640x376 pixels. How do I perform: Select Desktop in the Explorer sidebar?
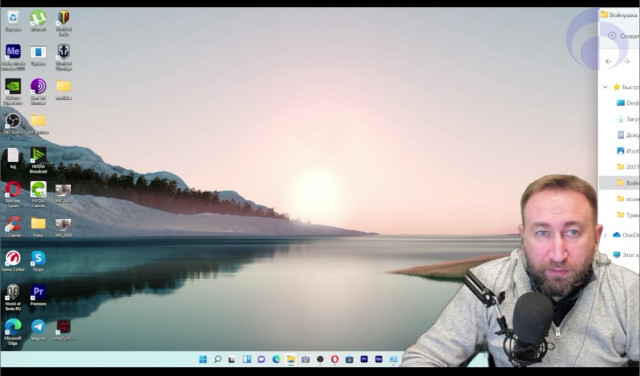628,103
